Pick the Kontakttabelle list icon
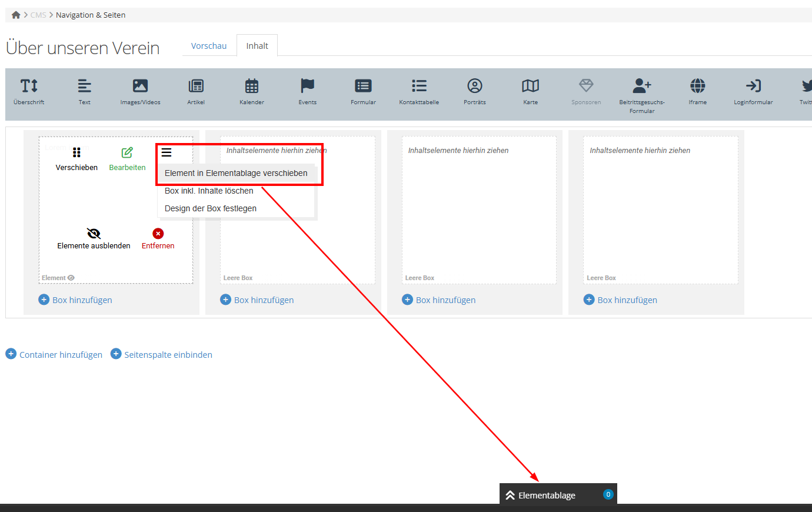This screenshot has height=512, width=812. pos(419,86)
